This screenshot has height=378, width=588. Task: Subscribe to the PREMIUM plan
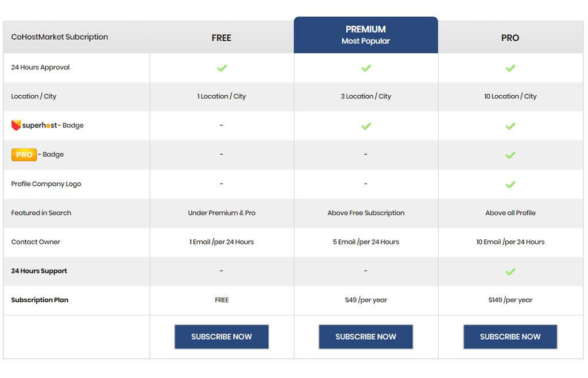point(366,337)
